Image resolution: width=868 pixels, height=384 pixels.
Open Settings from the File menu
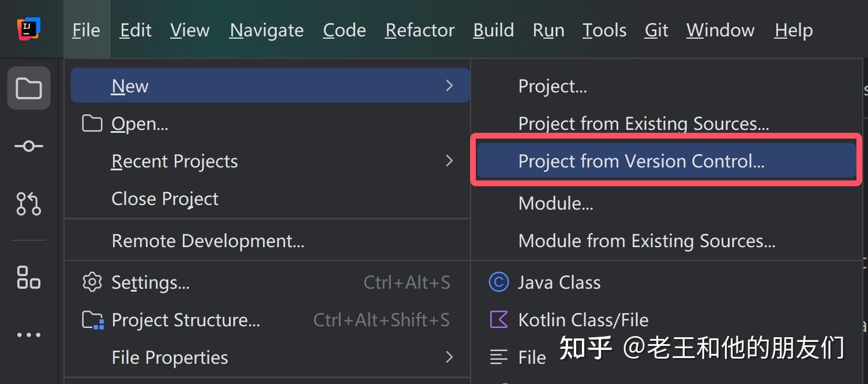(150, 282)
